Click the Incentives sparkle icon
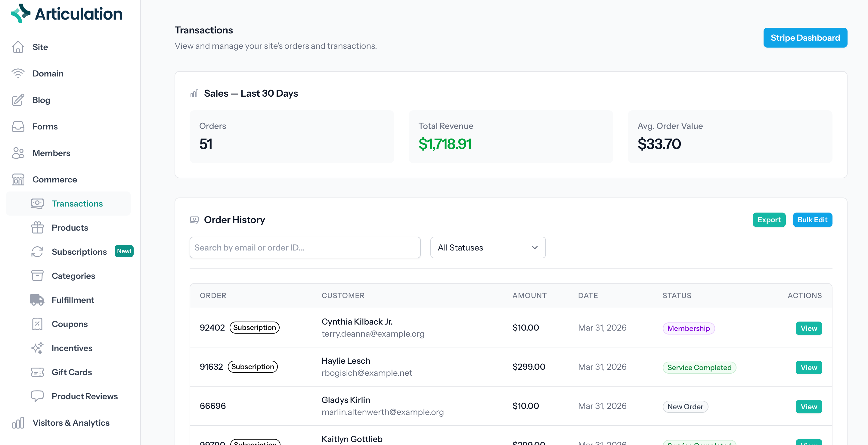The width and height of the screenshot is (868, 445). [x=37, y=348]
